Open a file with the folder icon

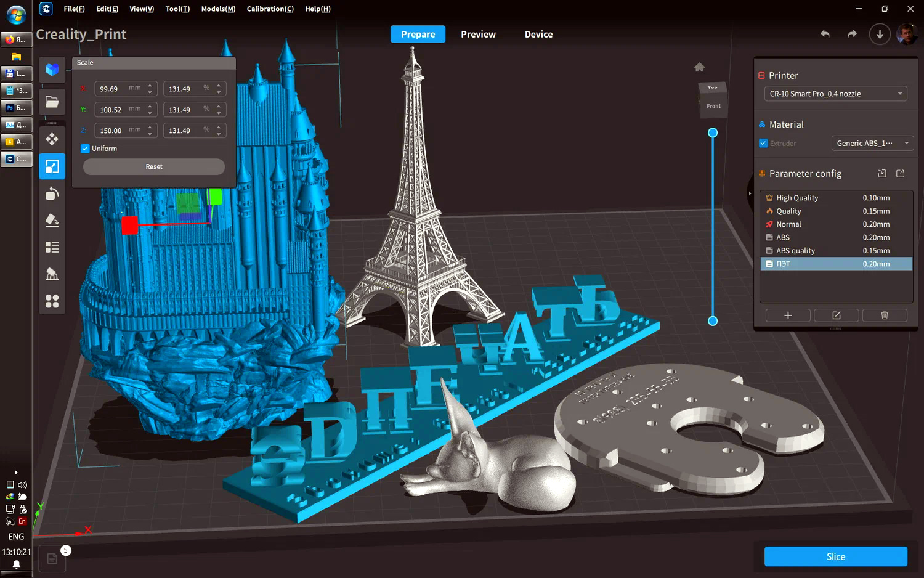[x=52, y=102]
